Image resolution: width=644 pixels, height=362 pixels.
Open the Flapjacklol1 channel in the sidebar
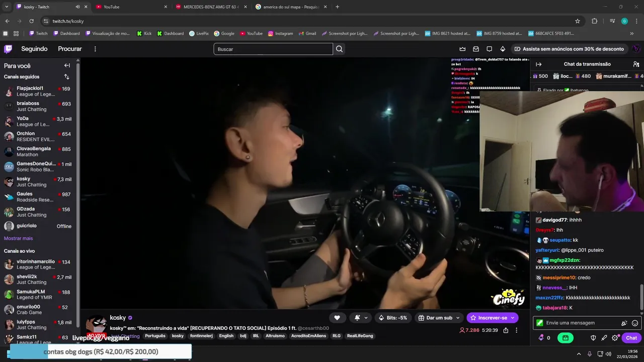click(x=38, y=91)
